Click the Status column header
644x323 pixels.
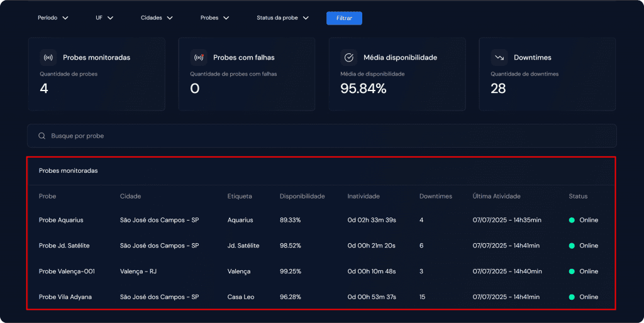click(579, 196)
